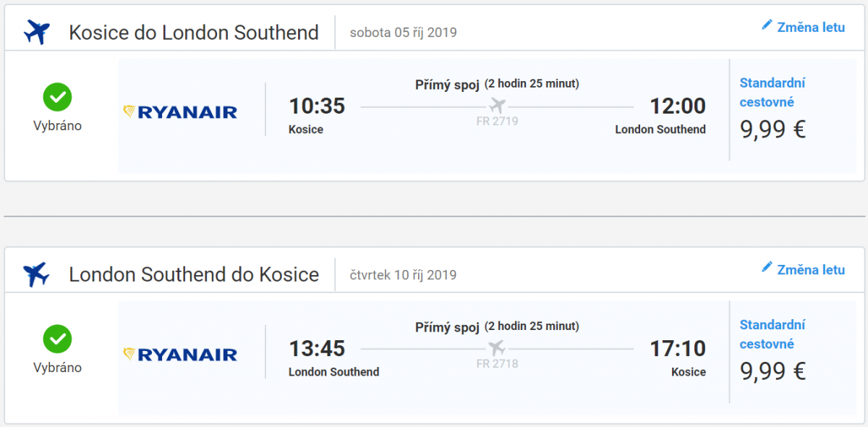Click Změna letu for the 05 říj flight
The height and width of the screenshot is (427, 868).
810,28
